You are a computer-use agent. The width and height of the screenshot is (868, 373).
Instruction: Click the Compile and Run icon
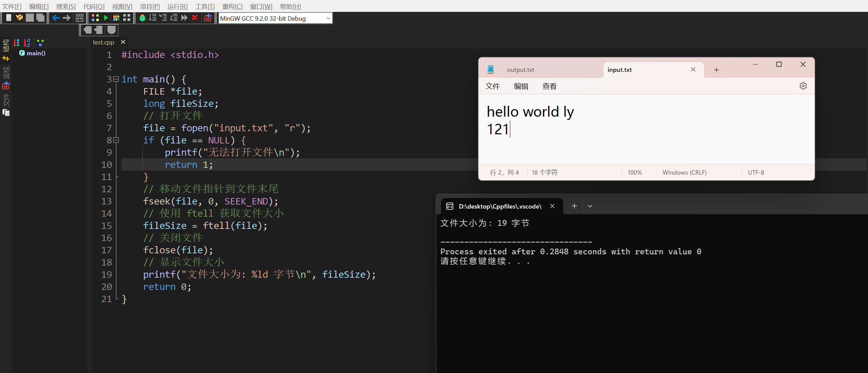116,18
